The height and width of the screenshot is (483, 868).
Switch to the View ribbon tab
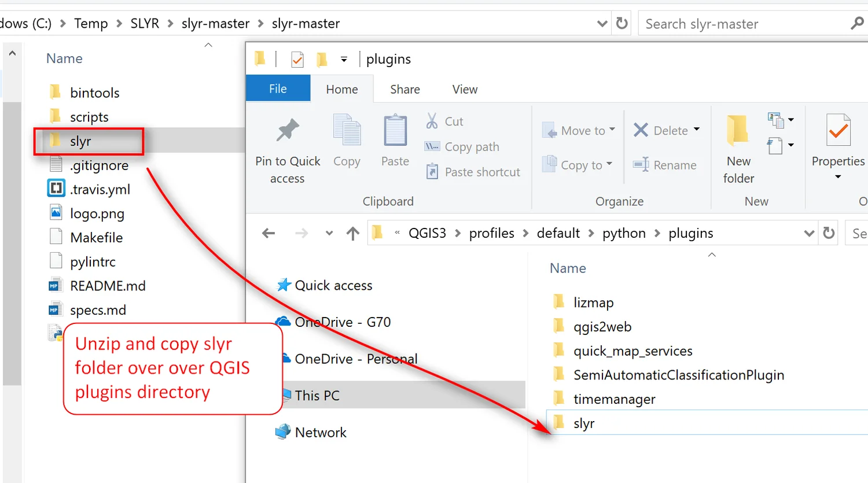(x=465, y=89)
